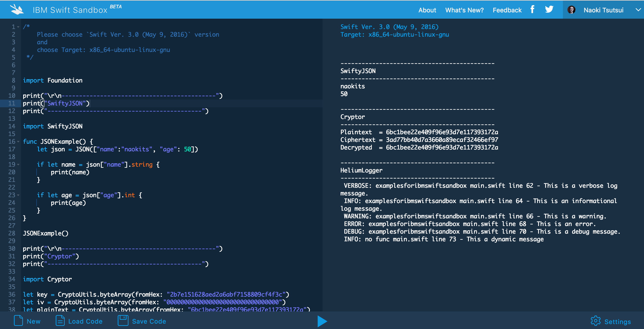Collapse the comment block at line 1
644x329 pixels.
click(18, 27)
